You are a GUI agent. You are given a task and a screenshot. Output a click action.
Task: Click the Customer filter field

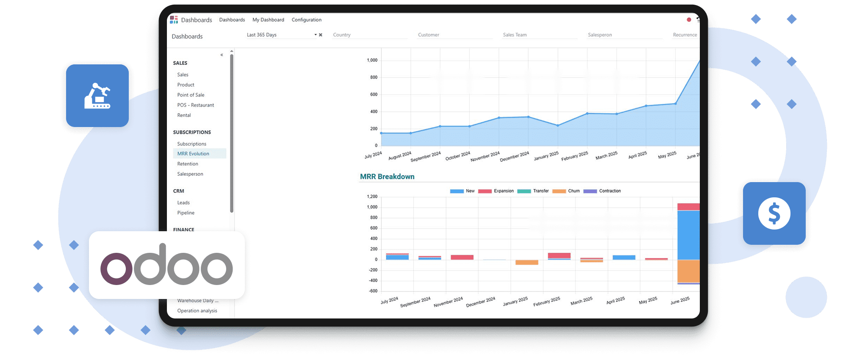(x=454, y=35)
